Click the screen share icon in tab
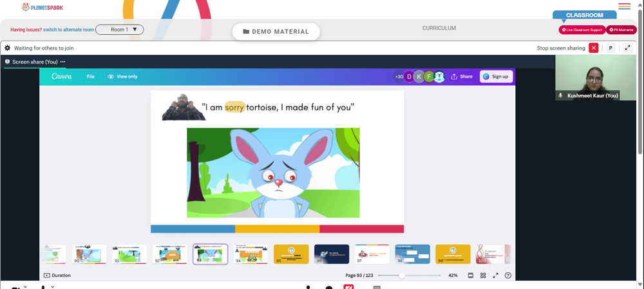This screenshot has width=644, height=289. [x=7, y=62]
